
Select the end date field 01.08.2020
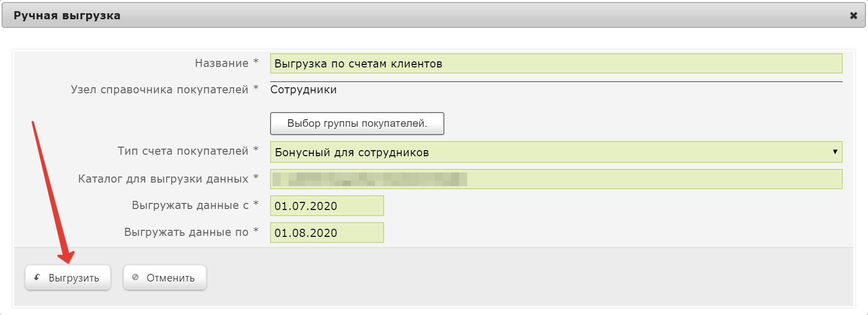point(327,233)
